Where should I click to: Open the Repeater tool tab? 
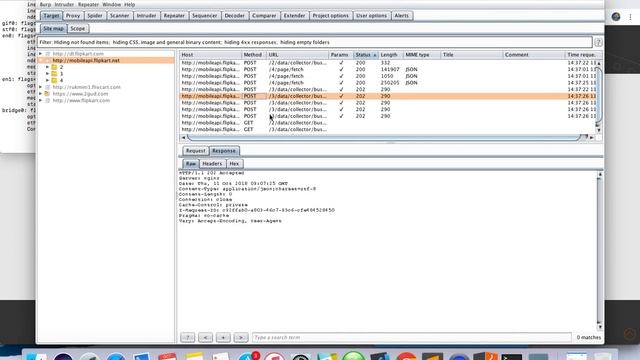tap(174, 16)
